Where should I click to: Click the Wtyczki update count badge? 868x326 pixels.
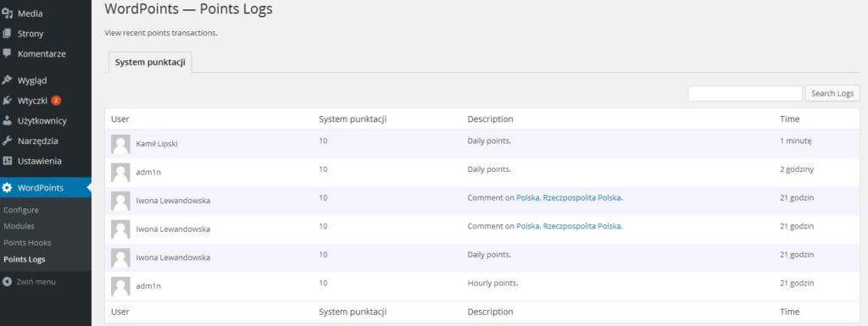coord(56,101)
